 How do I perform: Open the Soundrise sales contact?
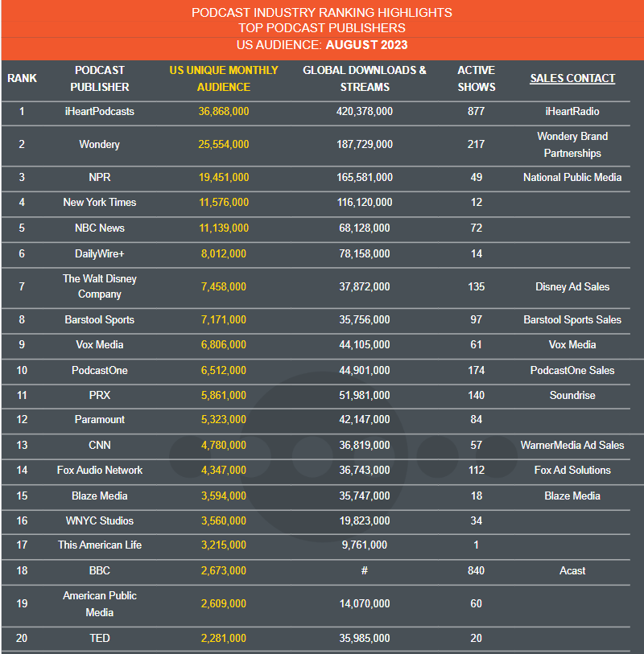coord(572,395)
